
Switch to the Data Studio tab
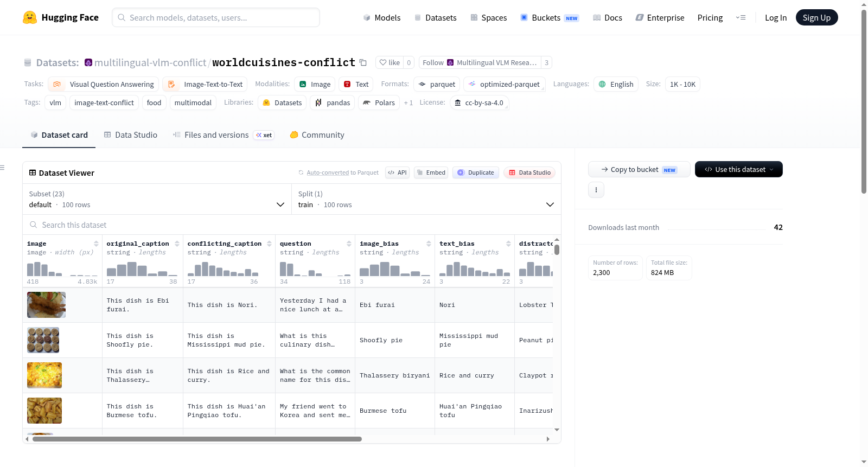click(130, 135)
